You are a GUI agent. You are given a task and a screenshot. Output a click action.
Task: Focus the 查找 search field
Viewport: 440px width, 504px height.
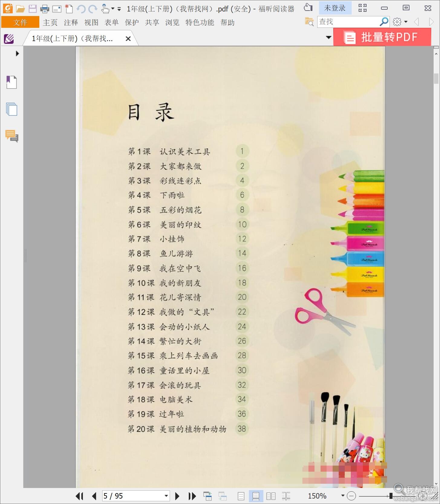348,22
